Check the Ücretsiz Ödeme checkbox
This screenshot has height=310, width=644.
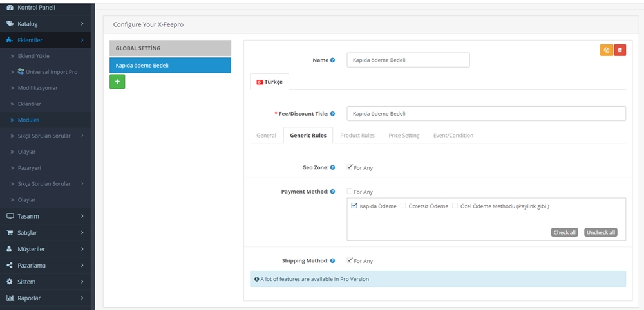pyautogui.click(x=403, y=206)
